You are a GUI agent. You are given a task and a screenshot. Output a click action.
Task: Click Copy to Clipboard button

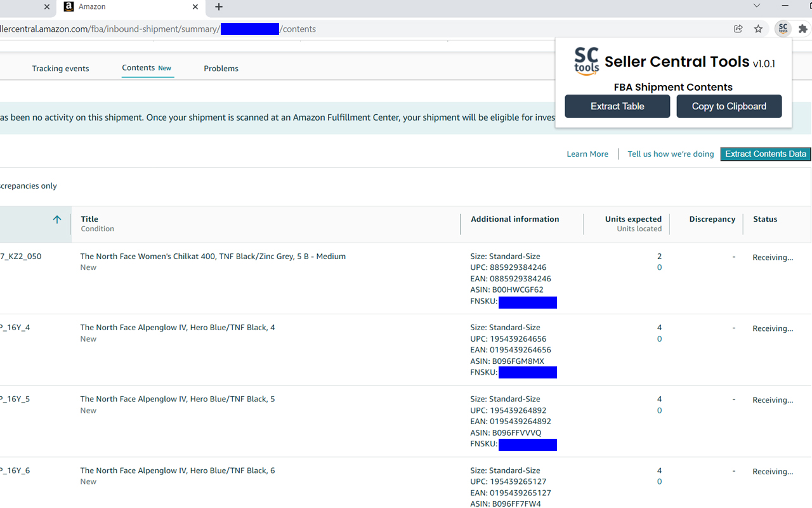[x=729, y=106]
